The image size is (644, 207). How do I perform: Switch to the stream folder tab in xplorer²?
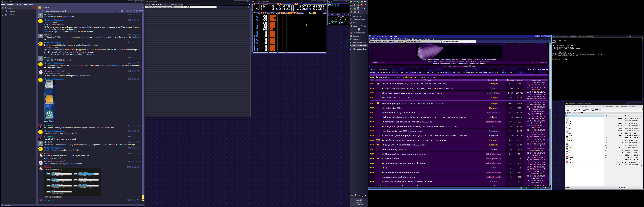coord(577,110)
